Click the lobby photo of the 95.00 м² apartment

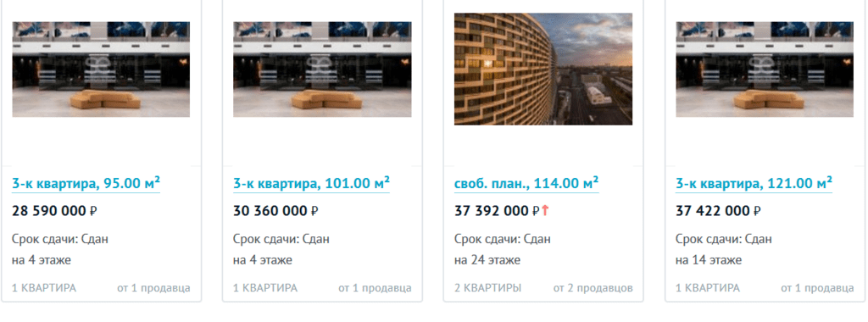pos(101,69)
